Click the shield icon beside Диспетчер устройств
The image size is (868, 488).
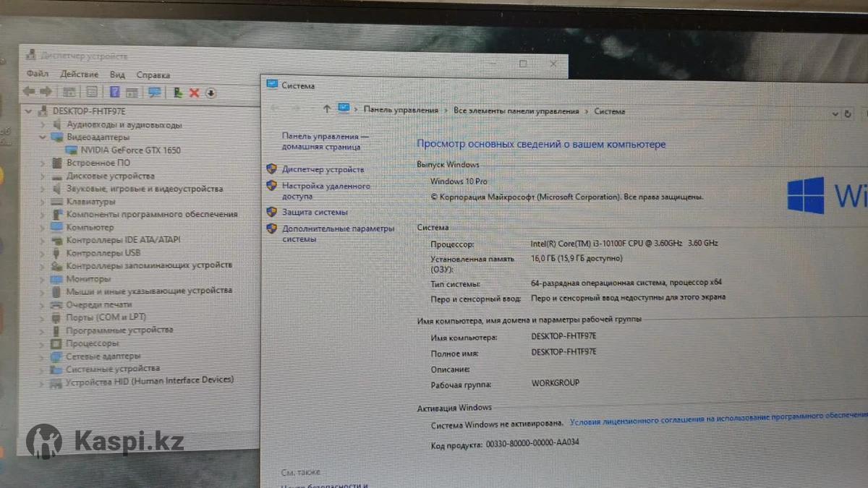click(x=271, y=168)
